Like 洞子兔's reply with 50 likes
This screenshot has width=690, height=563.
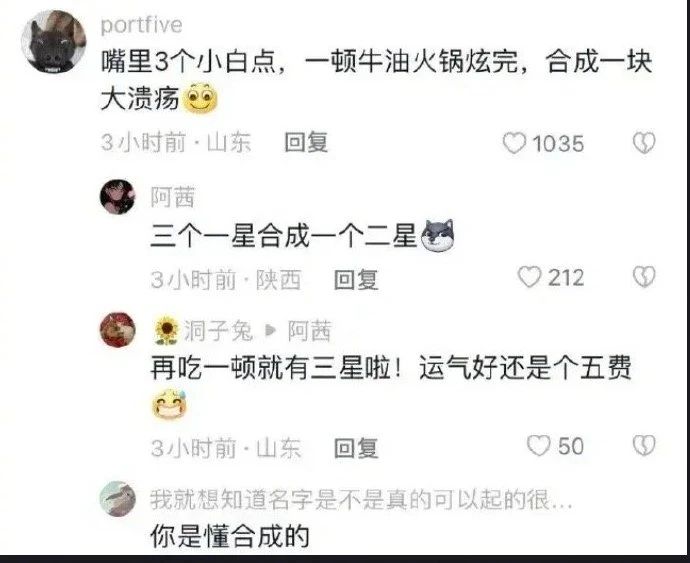coord(539,445)
